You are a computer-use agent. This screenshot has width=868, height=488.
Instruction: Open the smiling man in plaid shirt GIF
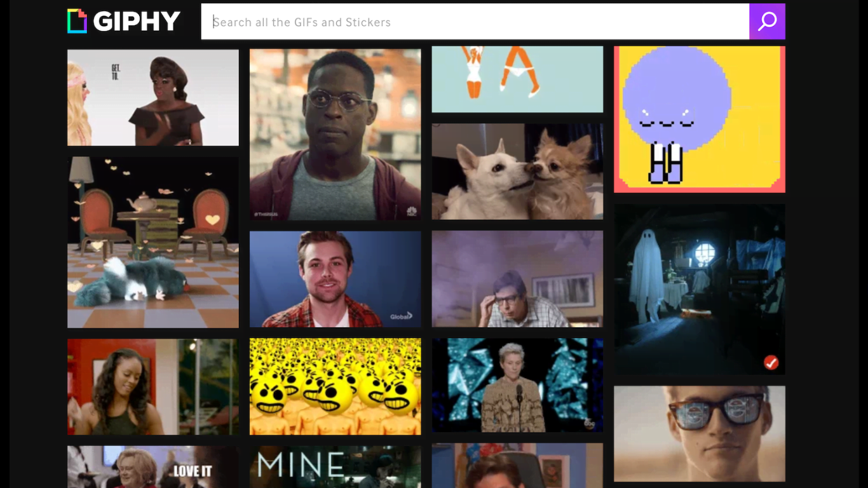[x=335, y=279]
